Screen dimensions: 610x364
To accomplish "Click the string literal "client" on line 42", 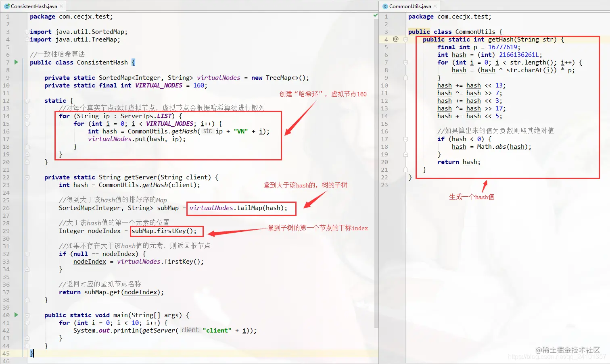I will (217, 331).
